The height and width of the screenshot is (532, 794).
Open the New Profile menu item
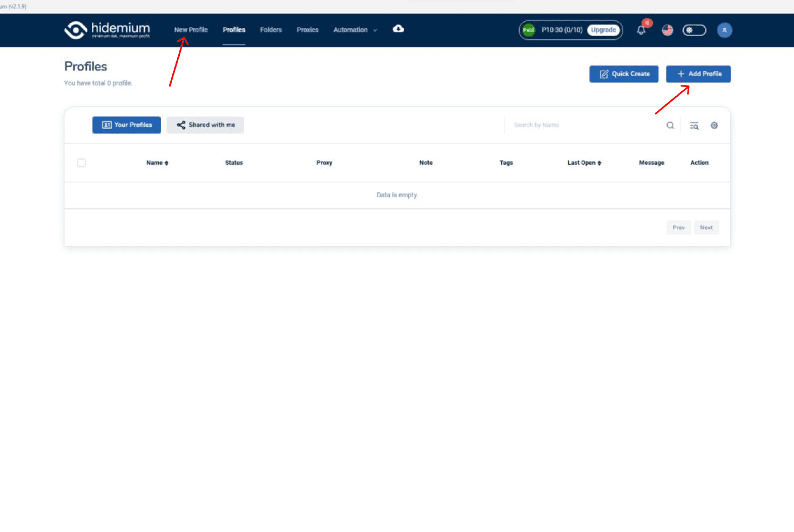pos(191,30)
